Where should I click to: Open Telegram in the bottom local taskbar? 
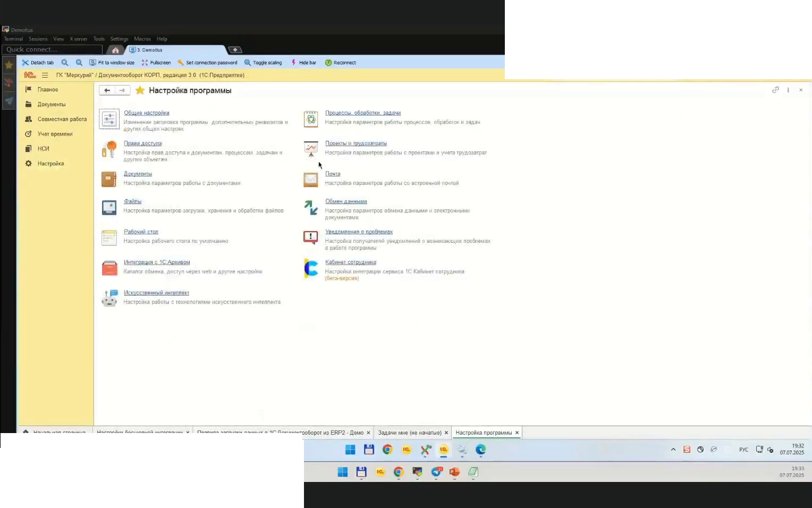coord(436,472)
